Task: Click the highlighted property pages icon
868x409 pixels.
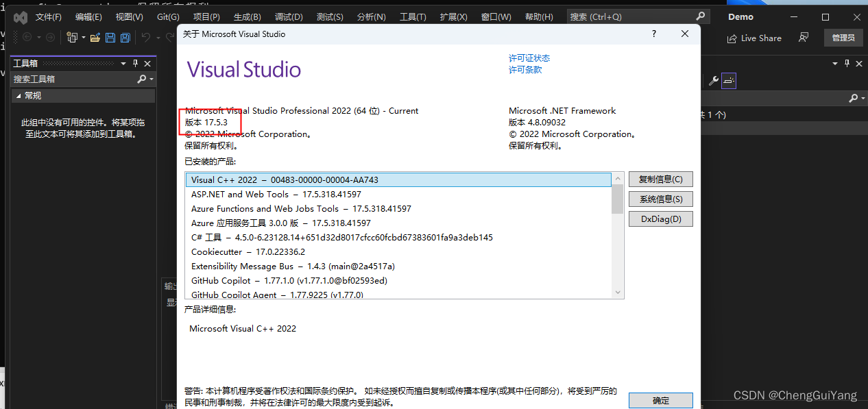Action: click(728, 81)
